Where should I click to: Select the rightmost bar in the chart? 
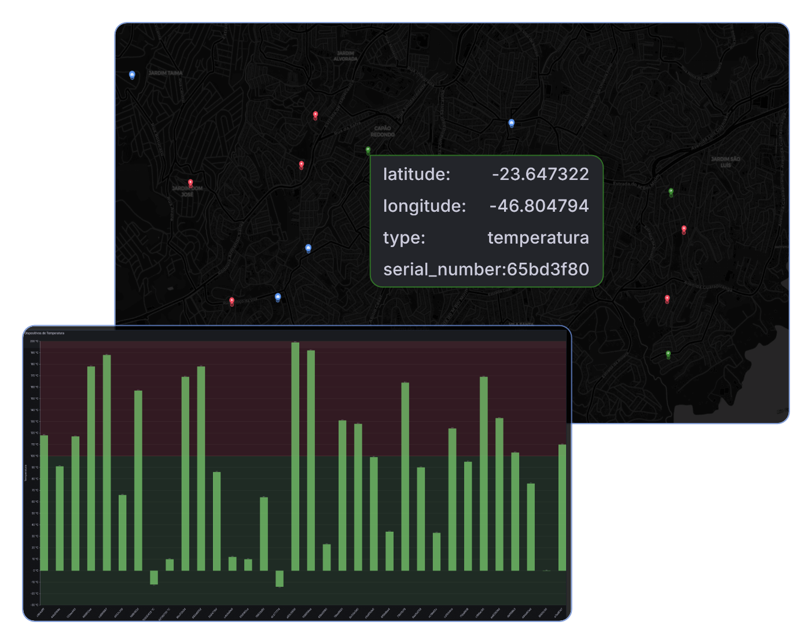(x=562, y=507)
